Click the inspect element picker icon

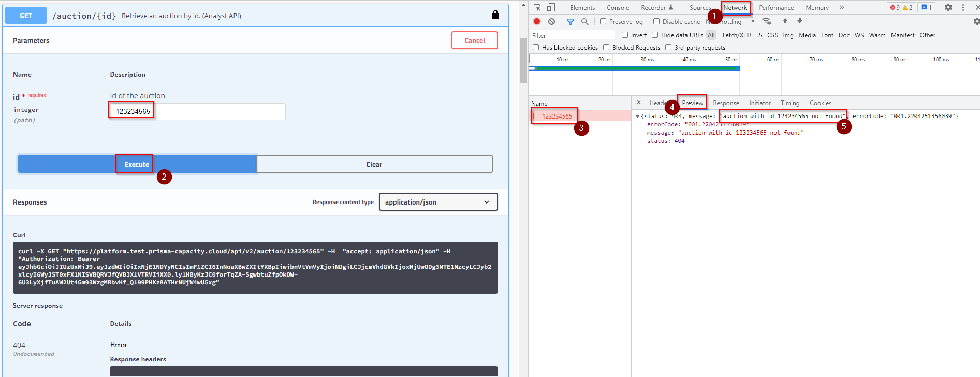tap(537, 7)
